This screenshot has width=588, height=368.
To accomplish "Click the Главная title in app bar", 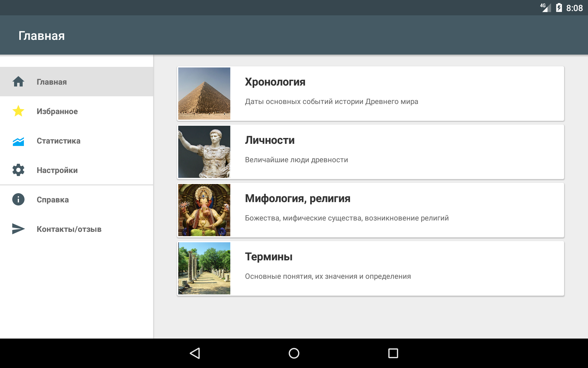I will tap(42, 36).
